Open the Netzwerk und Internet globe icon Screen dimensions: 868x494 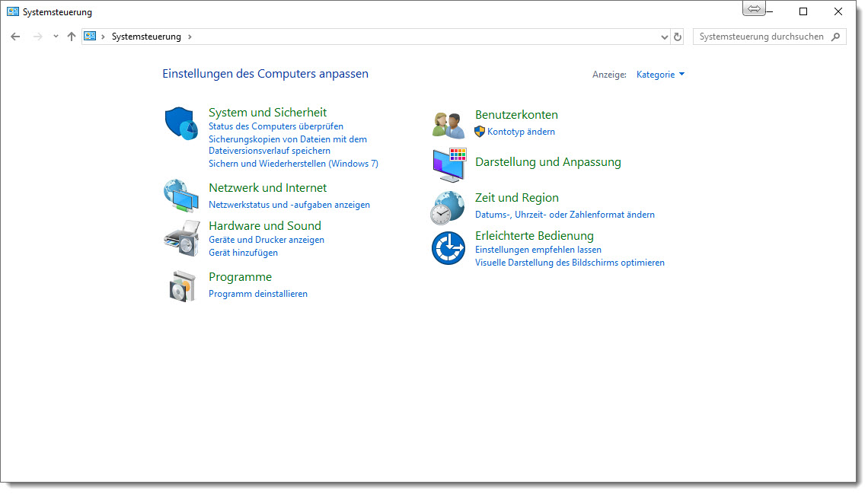(181, 195)
